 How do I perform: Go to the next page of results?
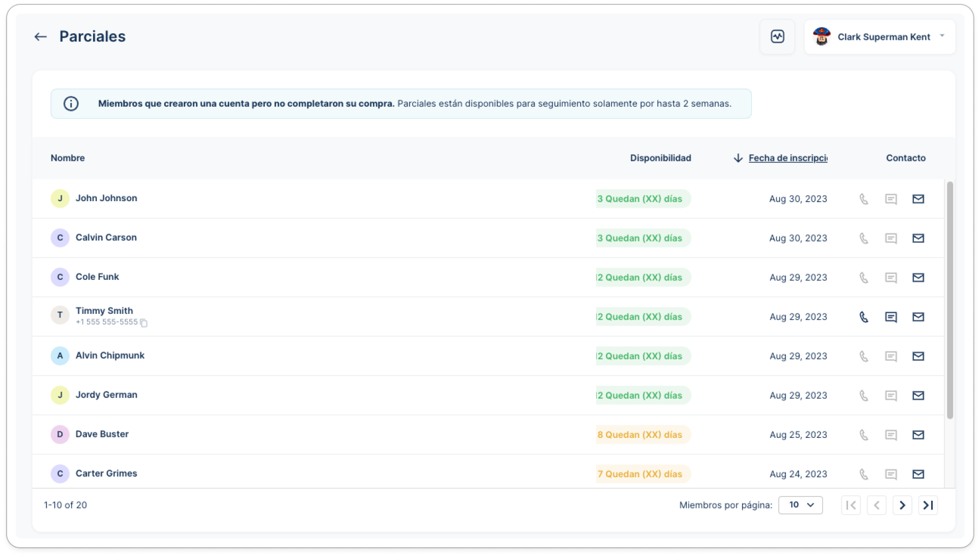click(x=902, y=505)
